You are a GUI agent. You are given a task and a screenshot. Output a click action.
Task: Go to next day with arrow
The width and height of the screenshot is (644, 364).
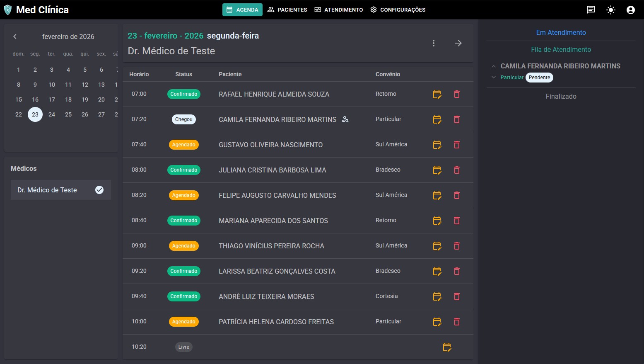point(458,43)
